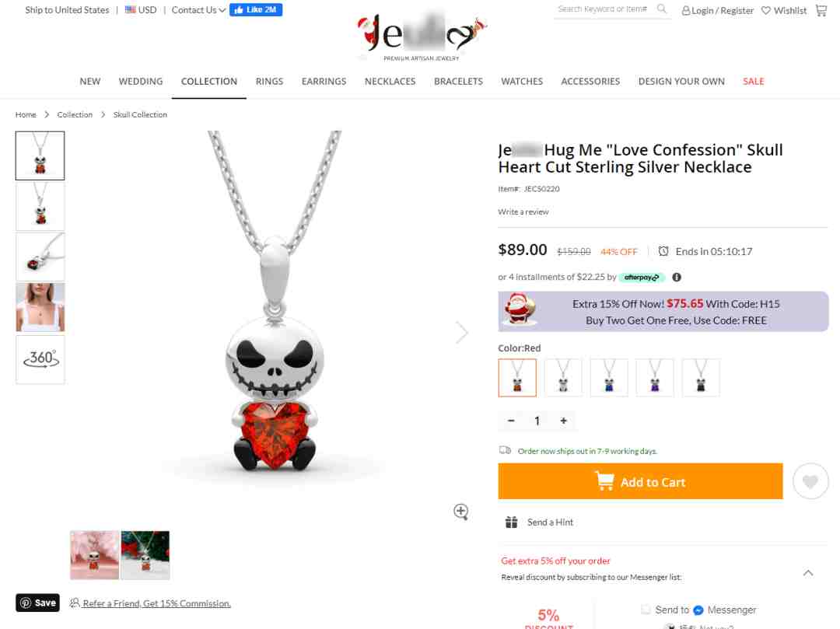840x629 pixels.
Task: Click the Pinterest Save button
Action: pos(37,603)
